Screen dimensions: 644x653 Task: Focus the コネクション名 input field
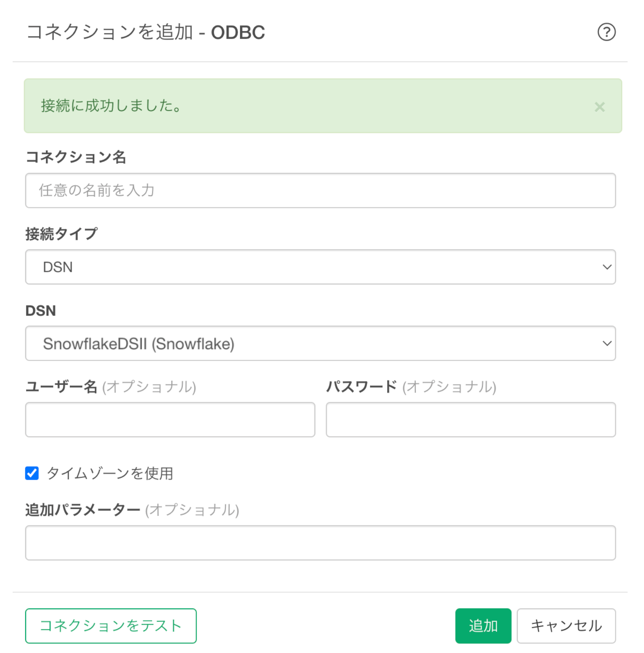coord(320,191)
